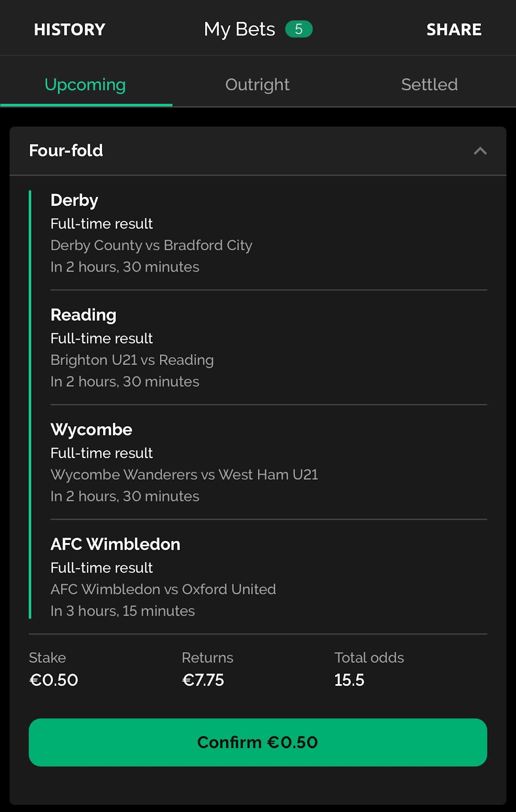The width and height of the screenshot is (516, 812).
Task: Select the Wycombe selection title
Action: pos(91,430)
